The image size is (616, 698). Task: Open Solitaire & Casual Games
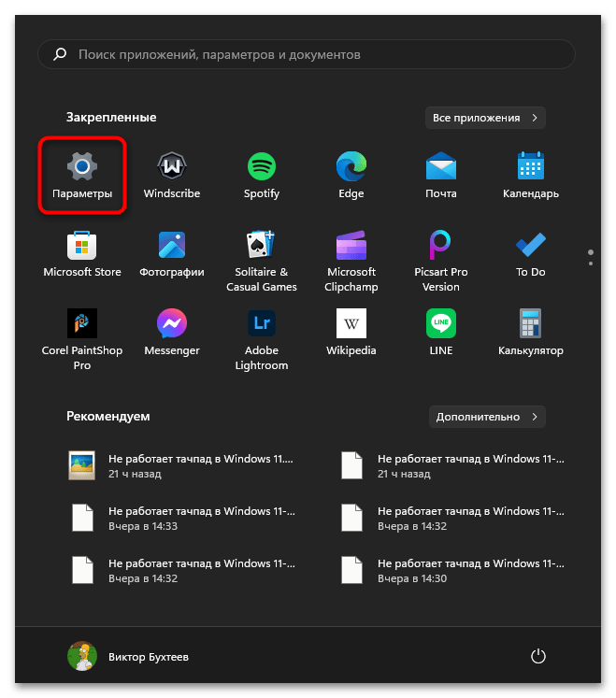[262, 261]
